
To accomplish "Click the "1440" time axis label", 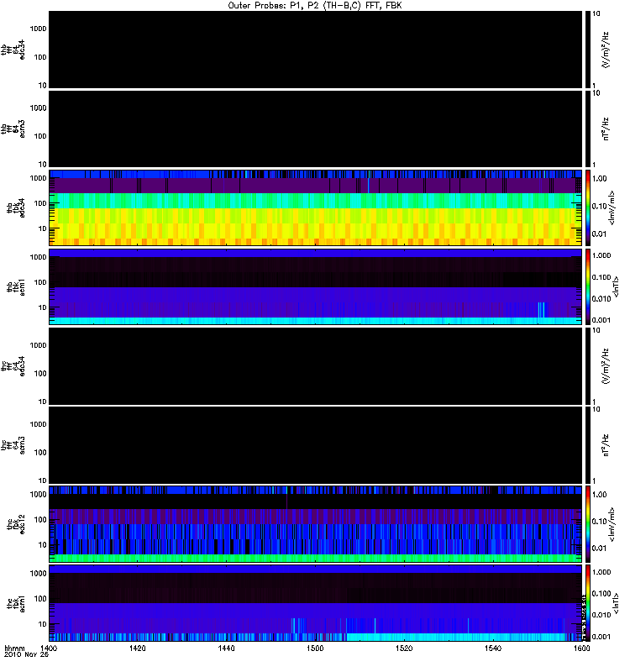I will point(226,648).
